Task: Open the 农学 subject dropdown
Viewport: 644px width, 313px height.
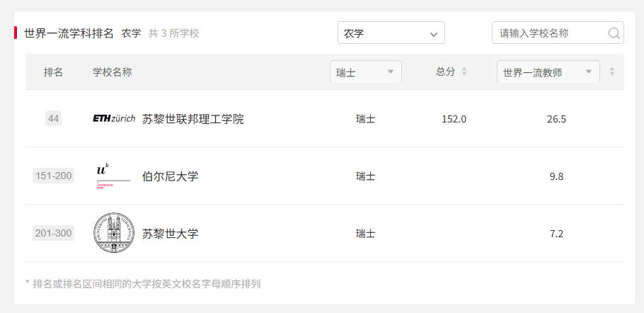Action: pyautogui.click(x=391, y=33)
